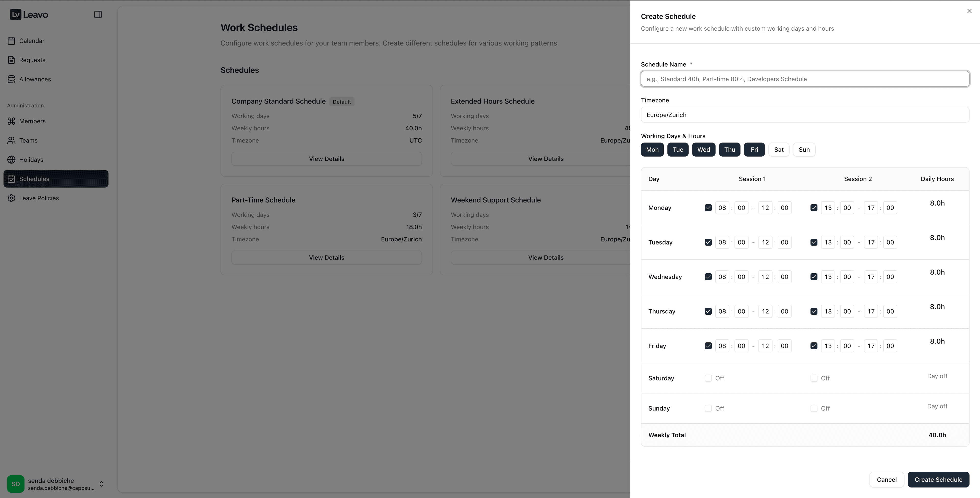
Task: Open the Europe/Zurich timezone selector
Action: (x=805, y=114)
